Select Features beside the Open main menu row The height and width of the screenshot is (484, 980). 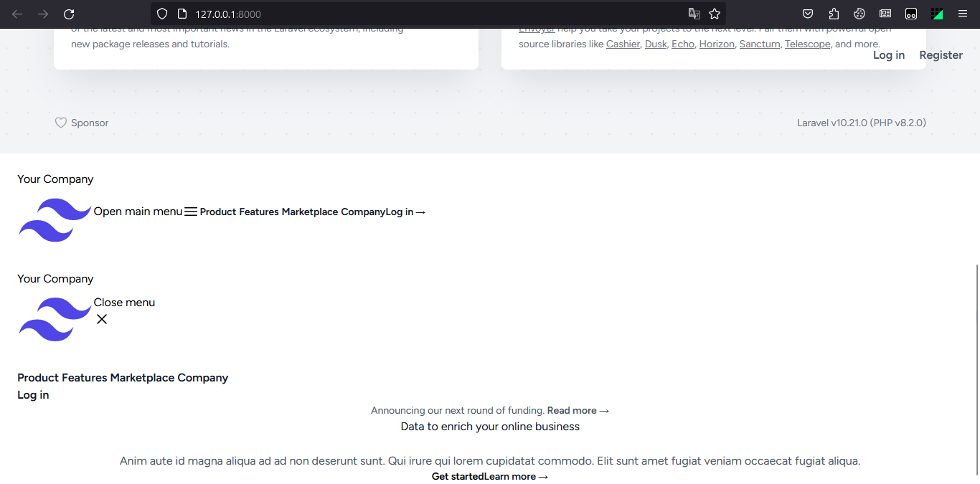[259, 212]
